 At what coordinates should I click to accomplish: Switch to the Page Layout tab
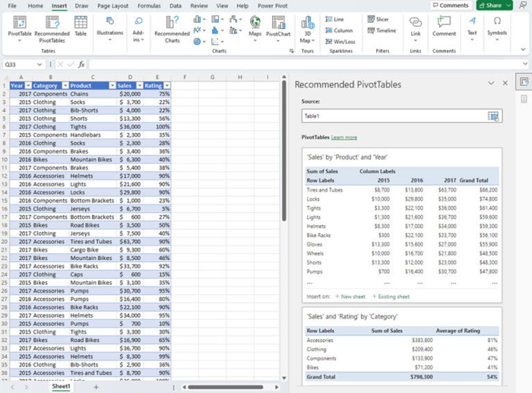coord(113,6)
